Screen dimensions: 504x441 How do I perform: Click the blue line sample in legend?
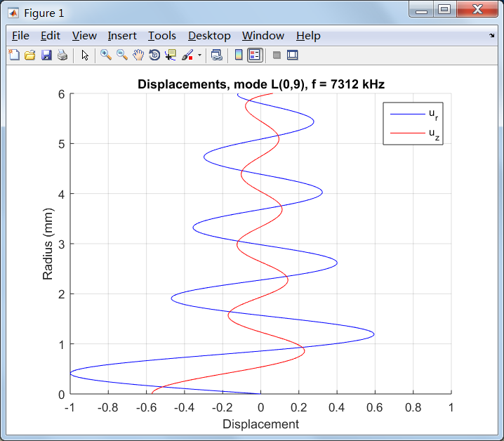408,114
